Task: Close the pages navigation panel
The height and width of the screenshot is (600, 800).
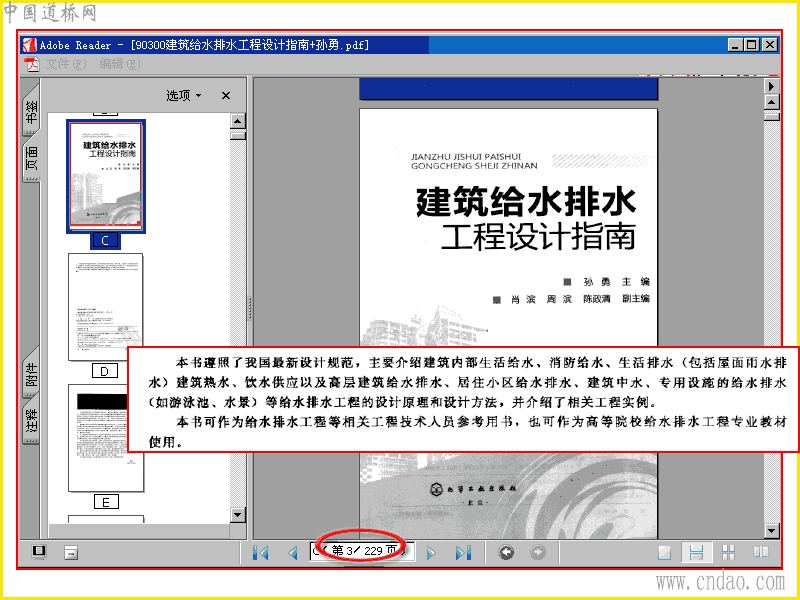Action: 226,95
